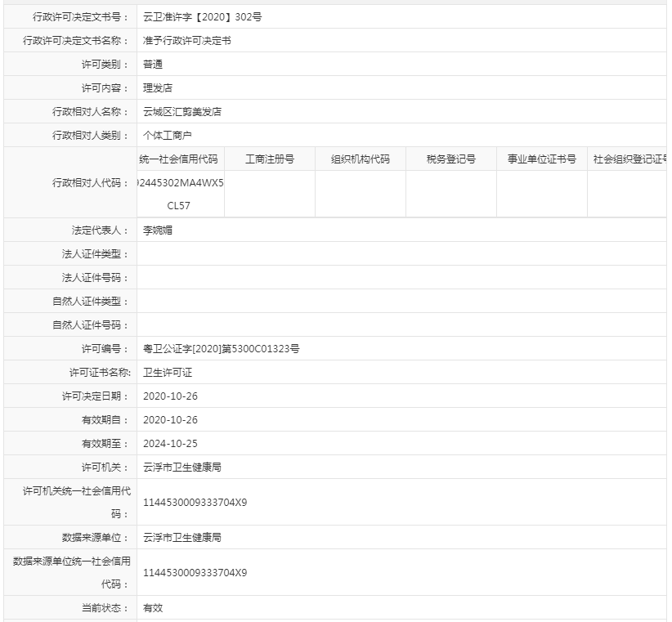Click the 许可机关 label
This screenshot has height=622, width=672.
point(105,468)
